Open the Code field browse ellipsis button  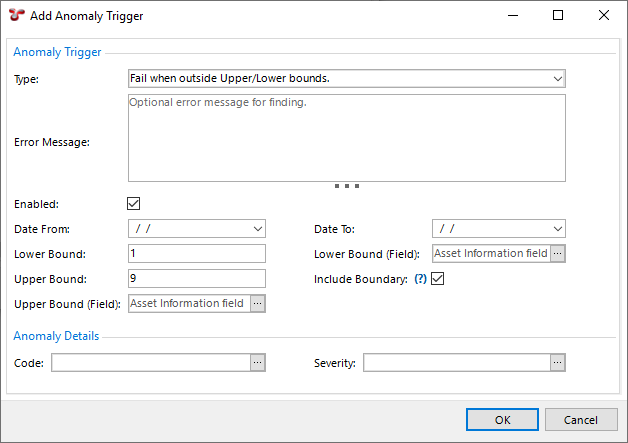pos(258,363)
